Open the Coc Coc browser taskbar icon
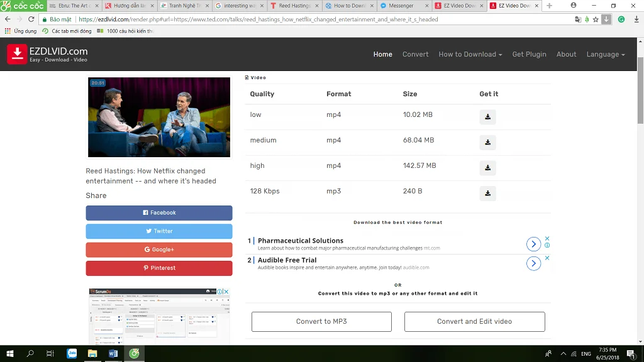 (x=135, y=353)
